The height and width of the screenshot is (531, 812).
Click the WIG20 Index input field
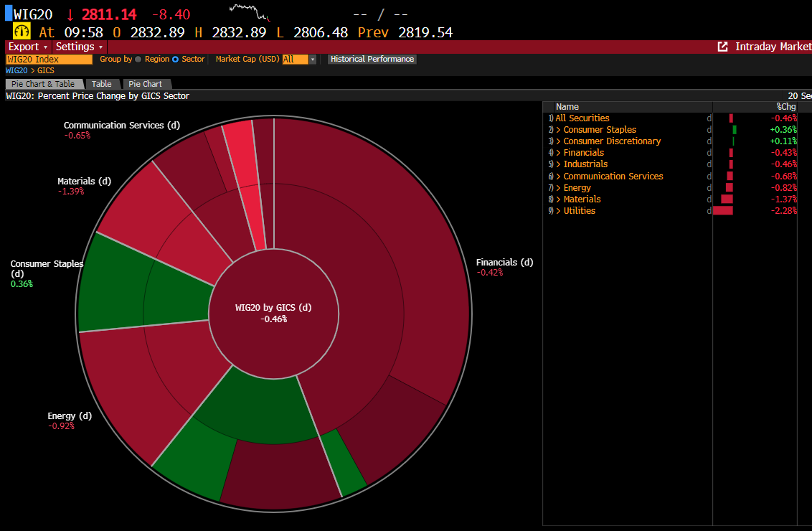(x=49, y=60)
